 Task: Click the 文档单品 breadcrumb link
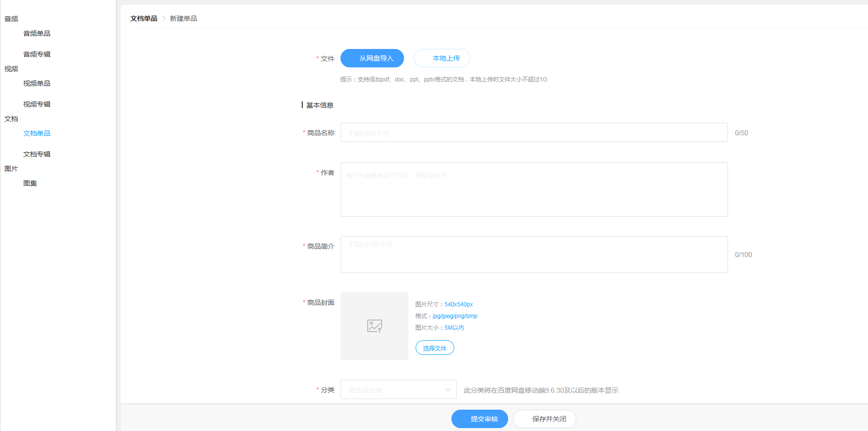(x=144, y=18)
